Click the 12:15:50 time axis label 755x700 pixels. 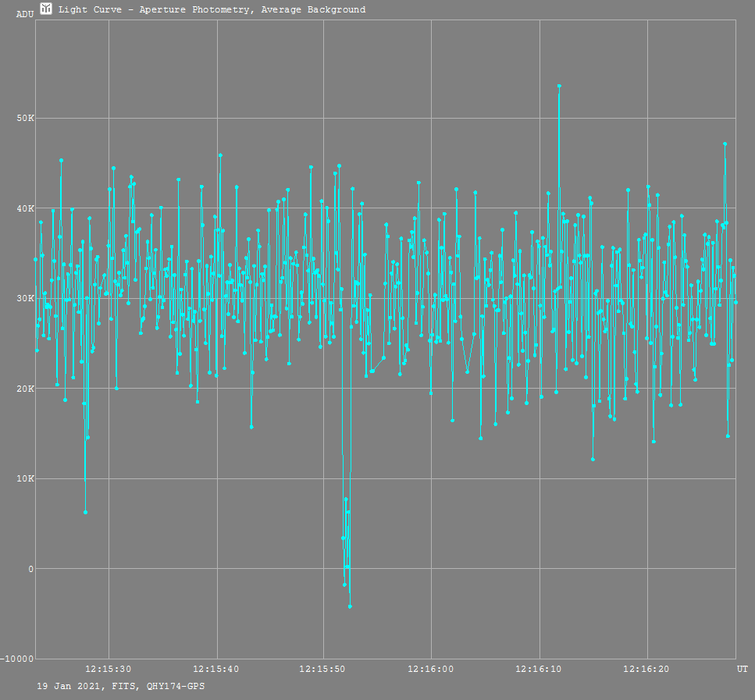pyautogui.click(x=322, y=670)
